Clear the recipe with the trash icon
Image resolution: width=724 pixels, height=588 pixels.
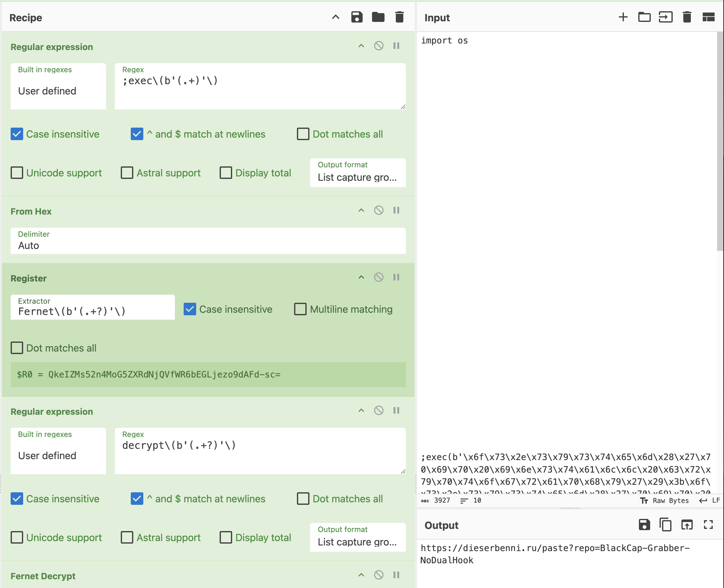[x=400, y=17]
